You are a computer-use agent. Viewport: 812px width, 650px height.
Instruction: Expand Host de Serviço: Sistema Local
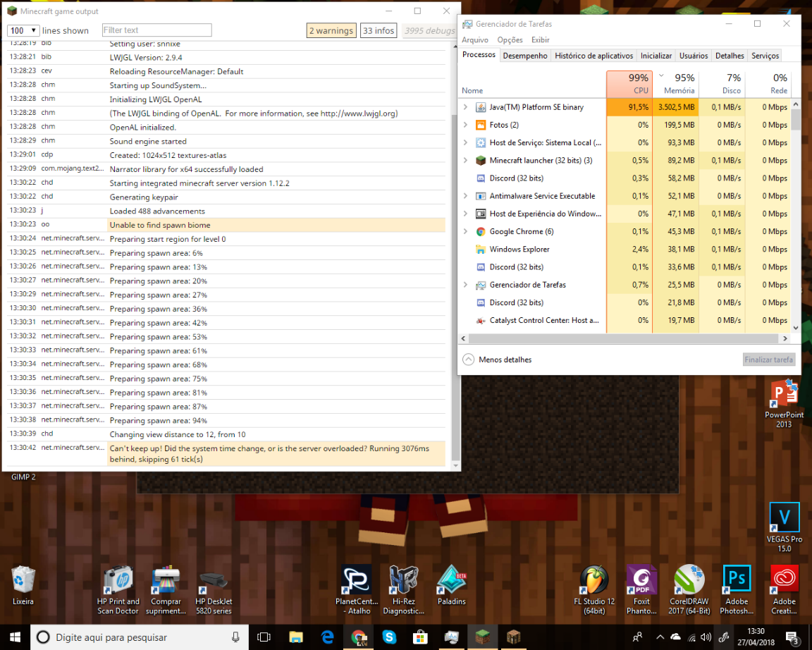coord(465,142)
